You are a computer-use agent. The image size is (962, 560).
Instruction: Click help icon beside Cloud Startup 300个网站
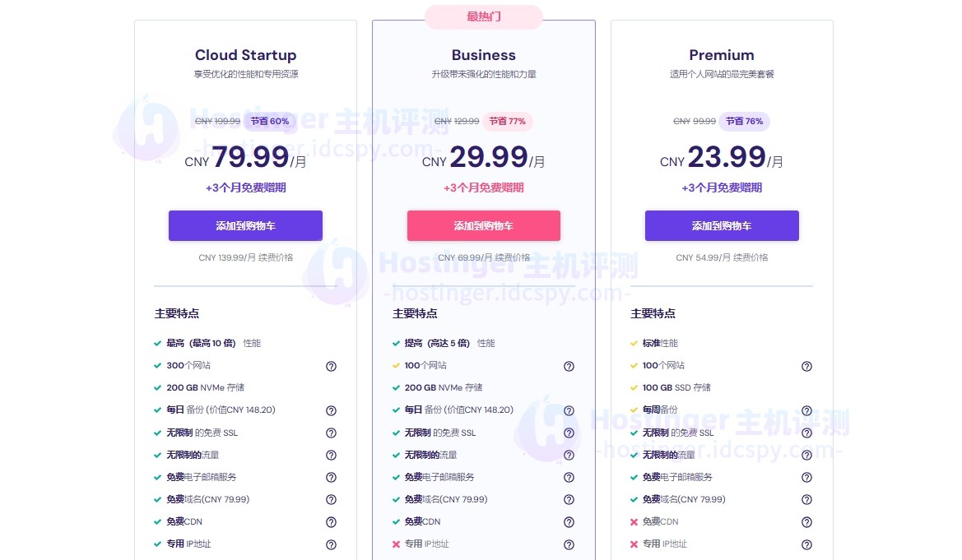pos(331,366)
